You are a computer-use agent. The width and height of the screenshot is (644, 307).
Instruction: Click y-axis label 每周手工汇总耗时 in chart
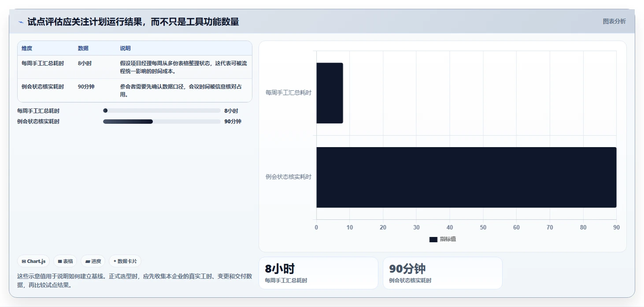coord(288,93)
